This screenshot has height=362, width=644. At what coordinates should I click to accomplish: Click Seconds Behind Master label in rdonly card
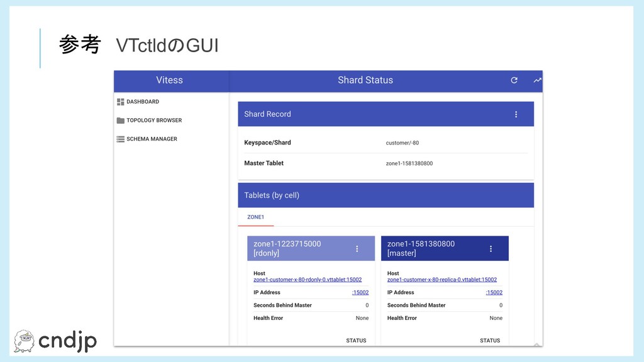tap(282, 305)
